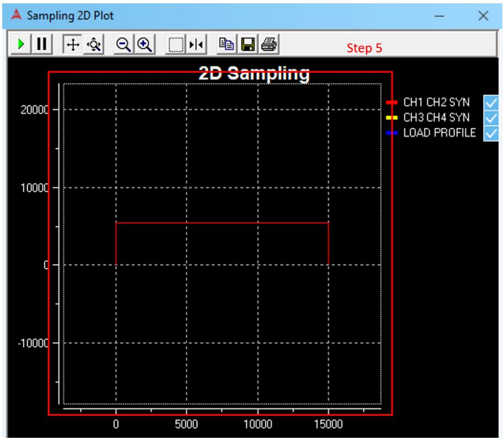Zoom in using the plus magnifier icon
Viewport: 504px width, 440px height.
point(145,44)
